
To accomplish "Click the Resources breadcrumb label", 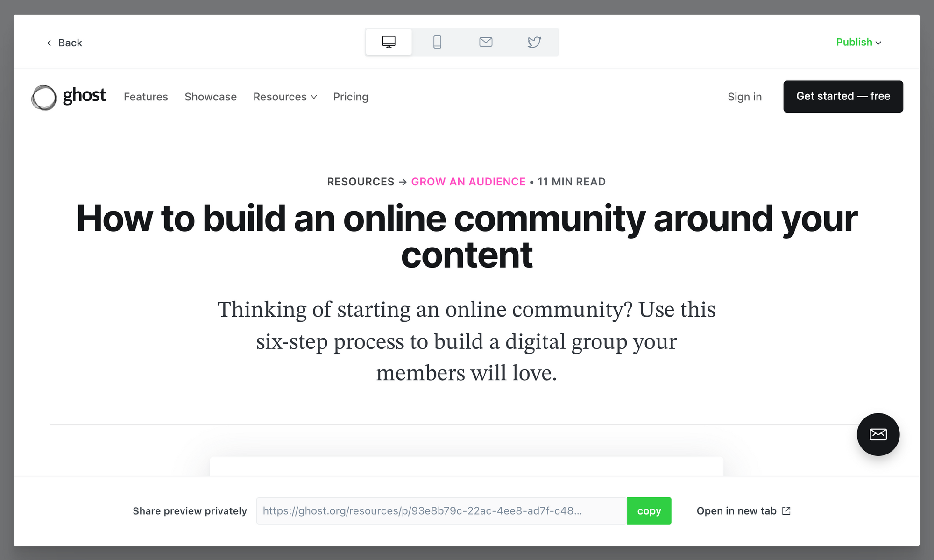I will coord(361,182).
